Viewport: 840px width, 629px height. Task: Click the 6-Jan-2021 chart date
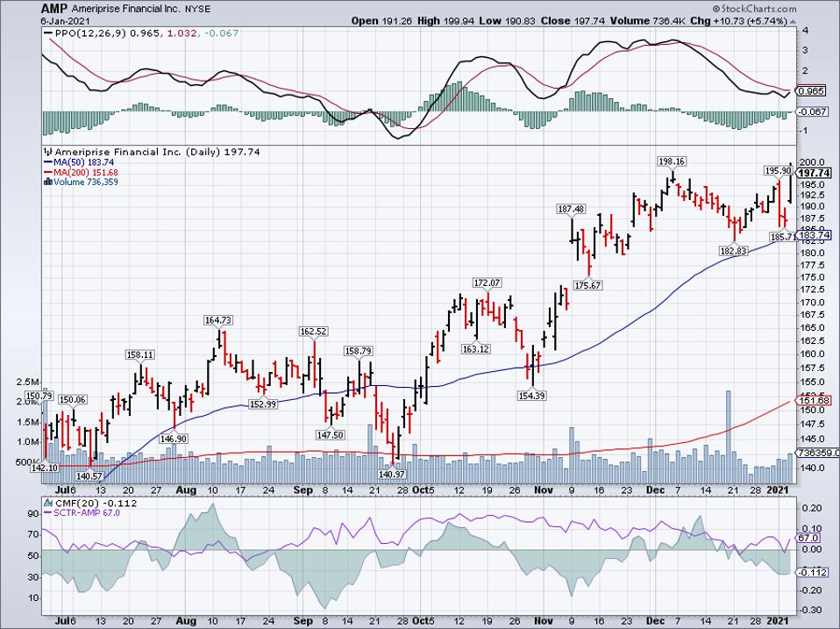(66, 21)
